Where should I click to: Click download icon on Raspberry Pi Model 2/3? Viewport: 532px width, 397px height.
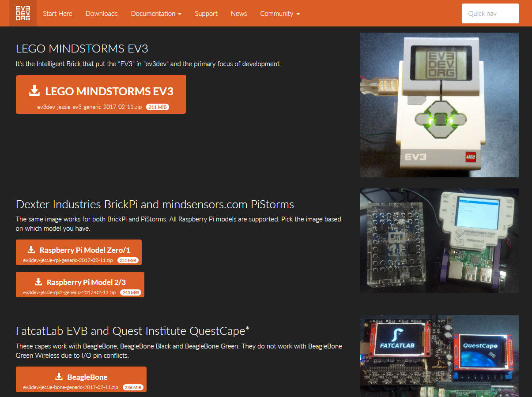coord(38,282)
